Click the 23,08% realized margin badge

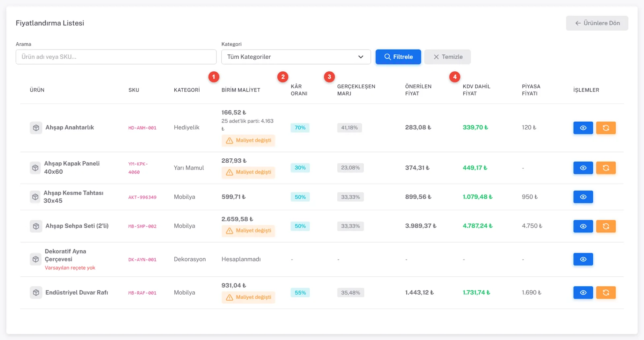350,168
